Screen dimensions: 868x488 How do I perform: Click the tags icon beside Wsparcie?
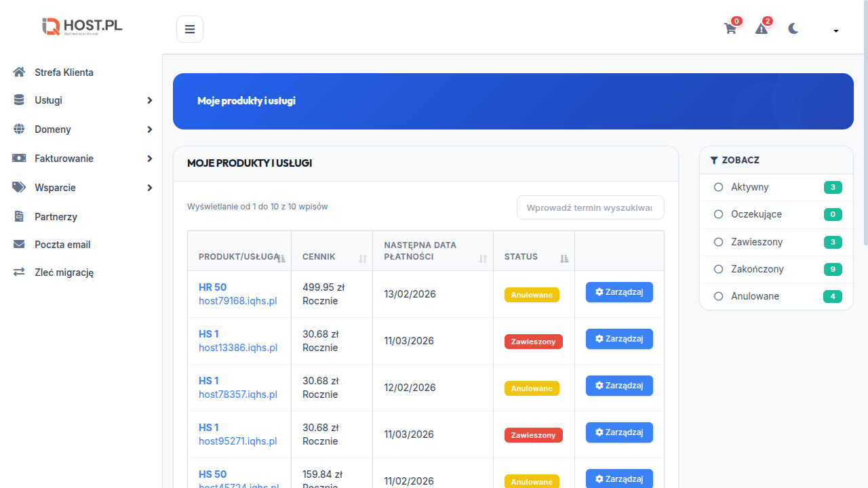click(19, 187)
